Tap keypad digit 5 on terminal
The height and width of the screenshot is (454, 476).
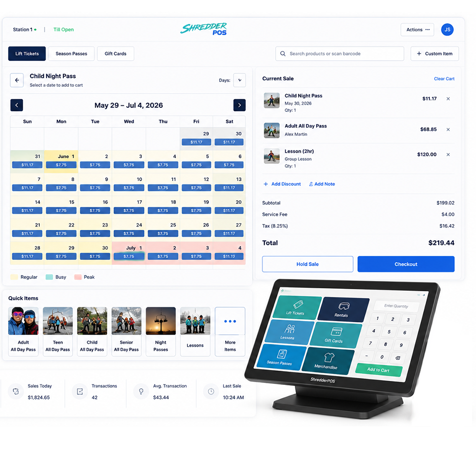tap(389, 332)
